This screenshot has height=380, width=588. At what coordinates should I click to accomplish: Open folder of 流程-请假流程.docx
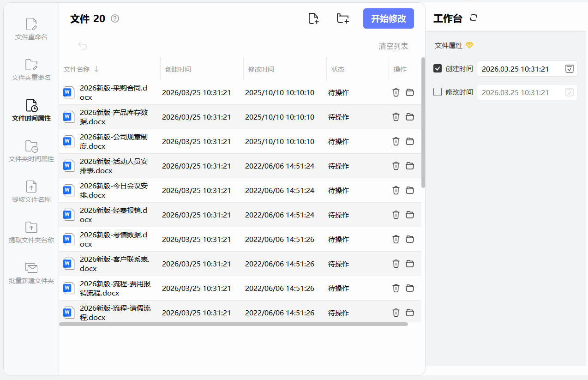[x=410, y=313]
